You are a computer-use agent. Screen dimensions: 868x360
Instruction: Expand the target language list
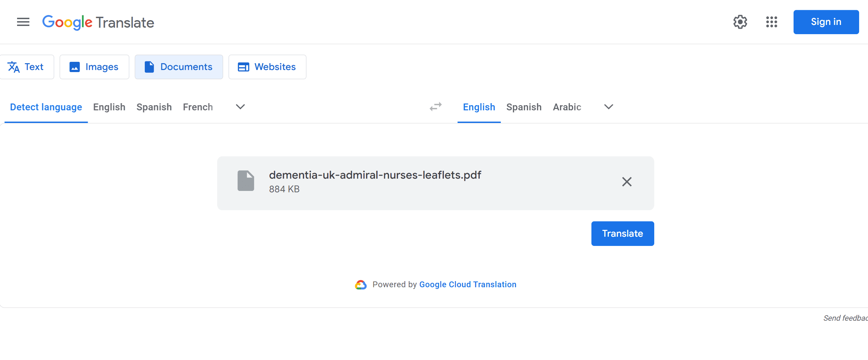point(608,107)
